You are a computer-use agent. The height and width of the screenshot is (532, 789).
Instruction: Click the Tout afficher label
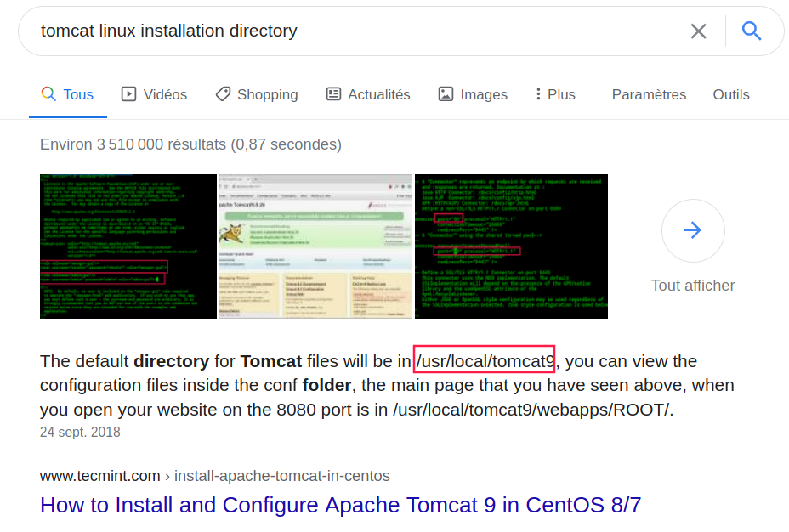click(x=693, y=286)
